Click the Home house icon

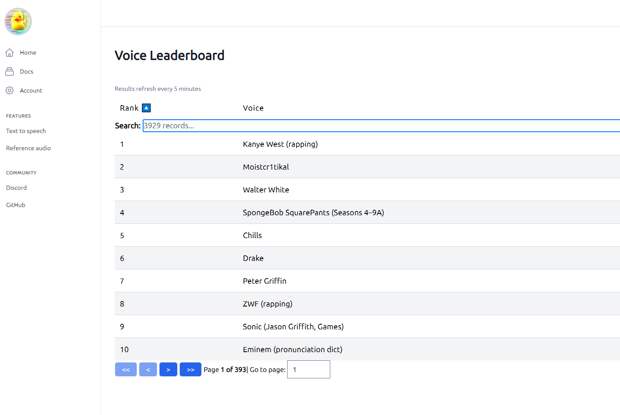tap(9, 53)
